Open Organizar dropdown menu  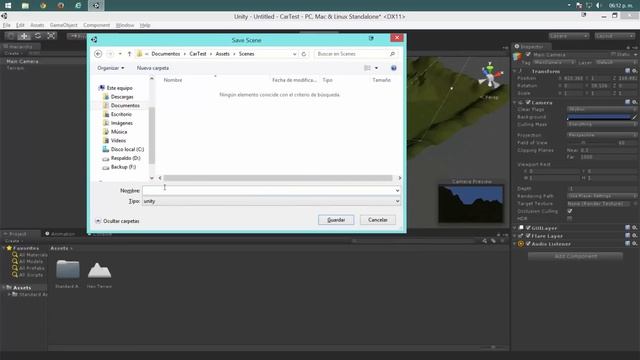111,68
